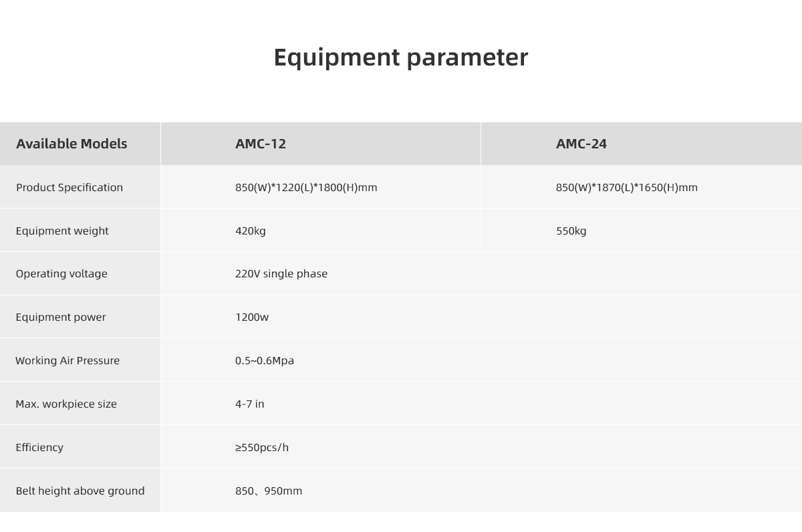Click the AMC-12 column header
The height and width of the screenshot is (532, 802).
(261, 144)
